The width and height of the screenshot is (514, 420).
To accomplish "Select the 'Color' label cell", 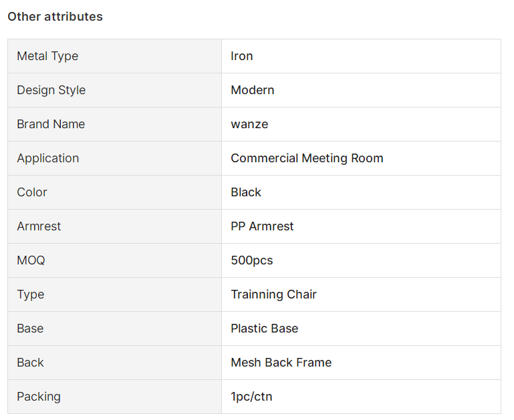I will click(x=115, y=192).
